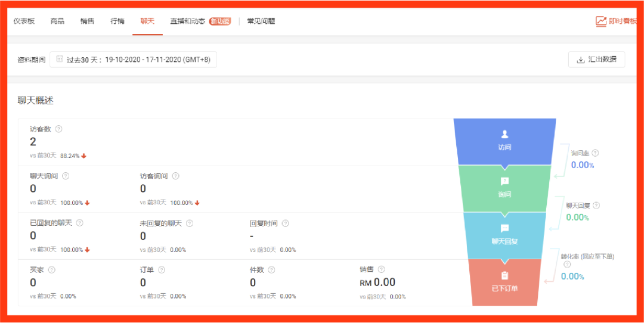644x323 pixels.
Task: Click the 新功能 badge
Action: coord(219,21)
